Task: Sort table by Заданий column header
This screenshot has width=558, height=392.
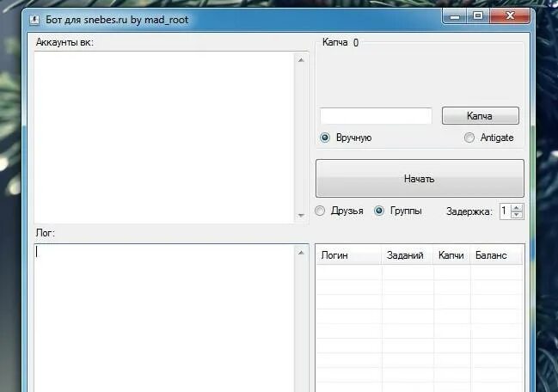Action: pyautogui.click(x=408, y=255)
